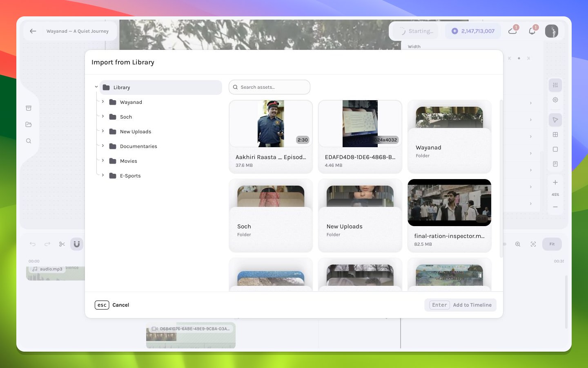
Task: Go back using the arrow beside project title
Action: [33, 31]
